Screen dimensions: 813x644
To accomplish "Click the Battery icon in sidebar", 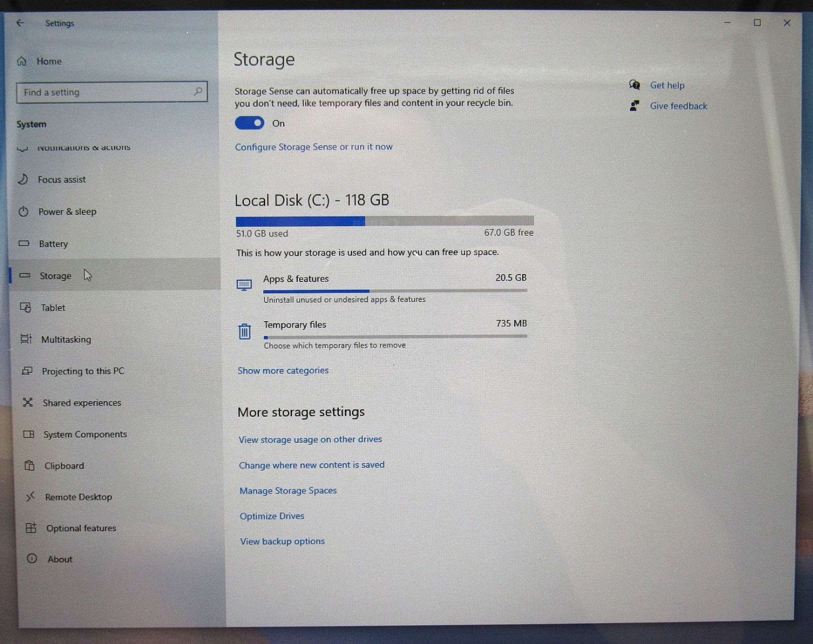I will [24, 243].
